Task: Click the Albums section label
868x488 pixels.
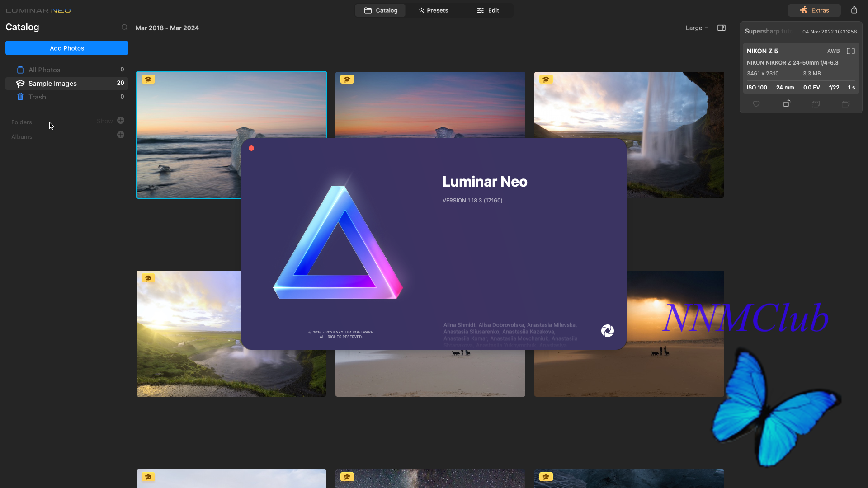Action: pyautogui.click(x=22, y=136)
